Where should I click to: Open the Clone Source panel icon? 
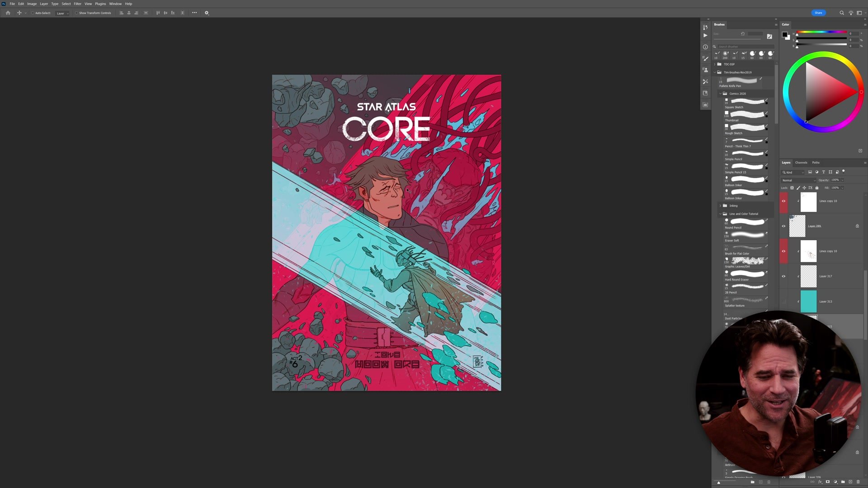705,70
